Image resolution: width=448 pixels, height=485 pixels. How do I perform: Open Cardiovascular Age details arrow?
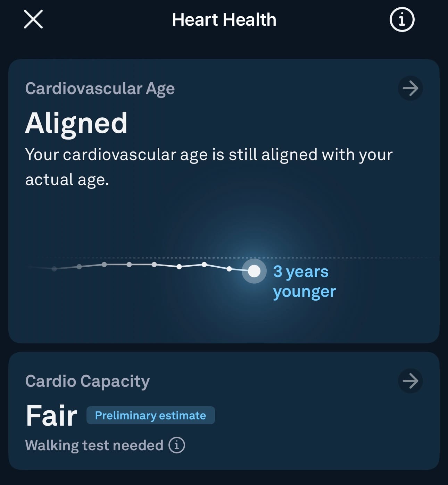[x=410, y=88]
